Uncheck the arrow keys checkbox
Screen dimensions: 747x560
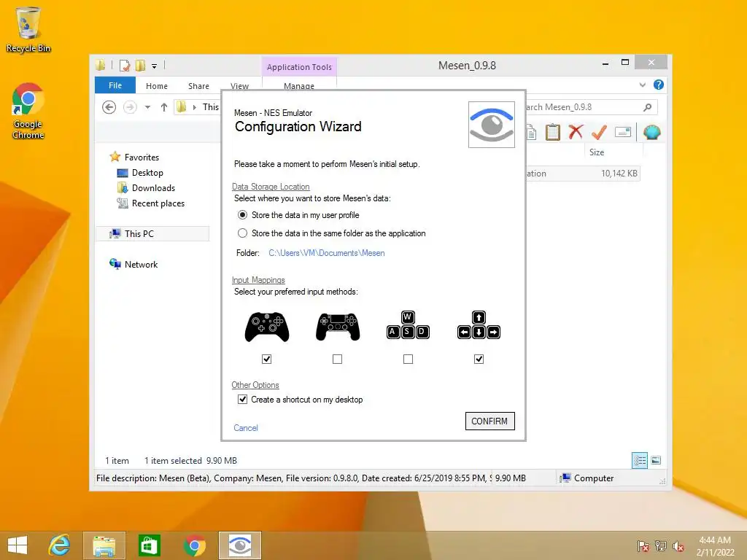(x=479, y=359)
